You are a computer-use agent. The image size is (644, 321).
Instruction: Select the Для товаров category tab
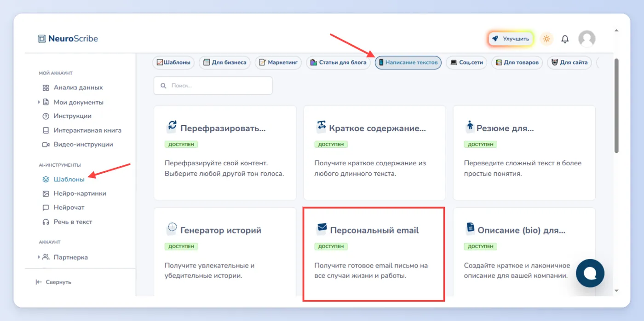coord(517,63)
